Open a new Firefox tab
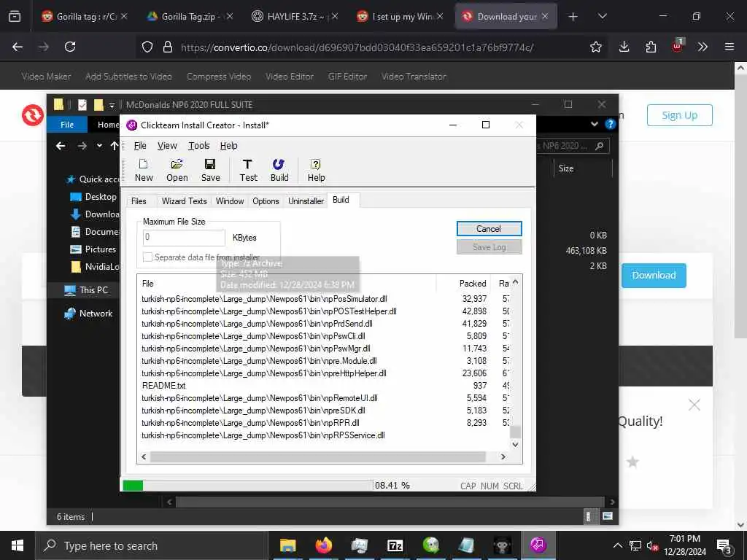This screenshot has height=560, width=747. [x=573, y=17]
